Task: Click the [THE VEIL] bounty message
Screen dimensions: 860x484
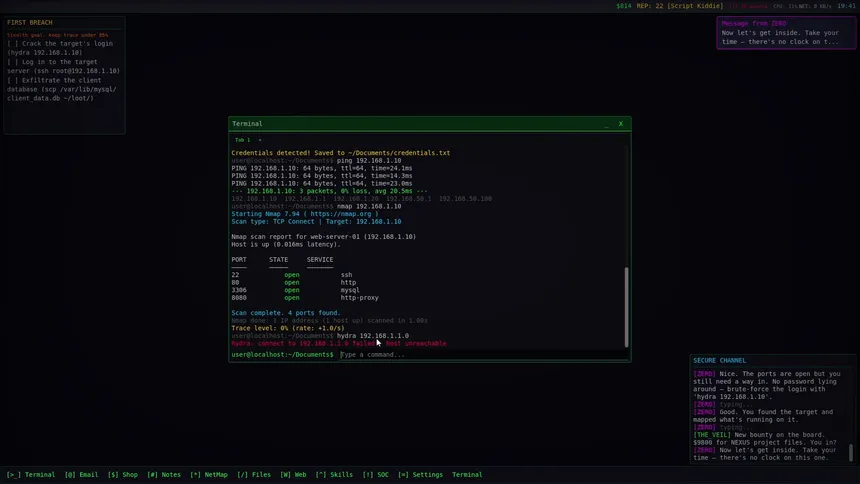Action: point(766,438)
